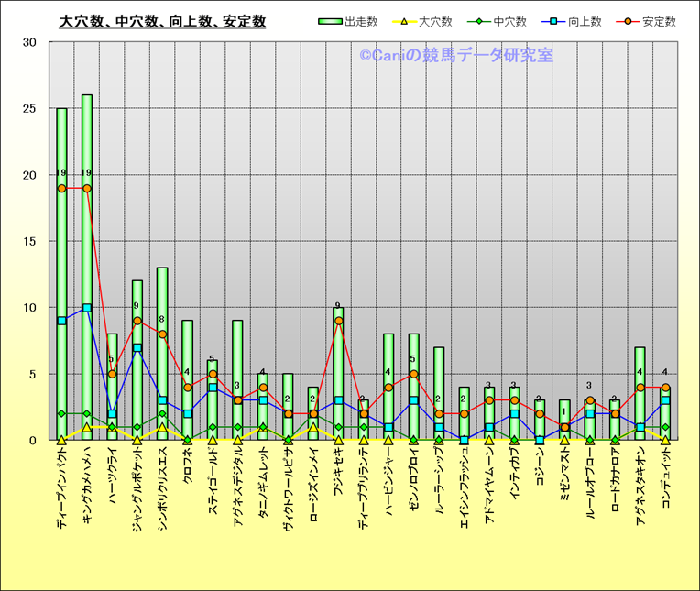Select the orange 安定数 marker for ディープインパクト
Screen dimensions: 700x591
point(61,188)
